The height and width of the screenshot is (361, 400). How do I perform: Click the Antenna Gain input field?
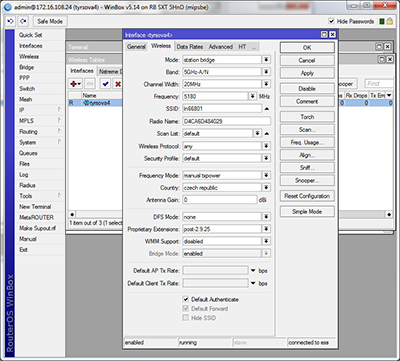(220, 200)
